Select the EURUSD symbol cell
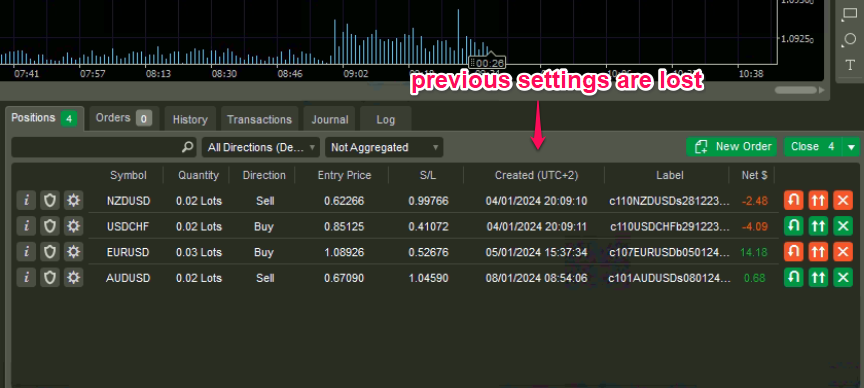864x388 pixels. [x=128, y=252]
